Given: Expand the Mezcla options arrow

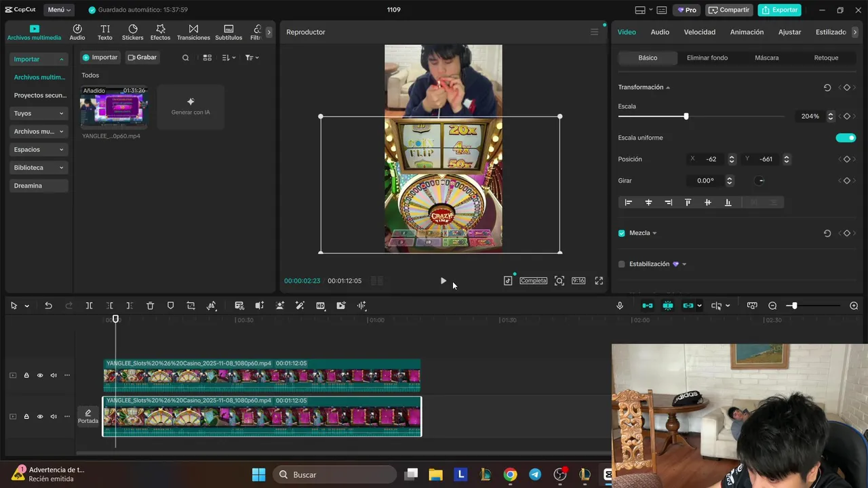Looking at the screenshot, I should click(654, 233).
